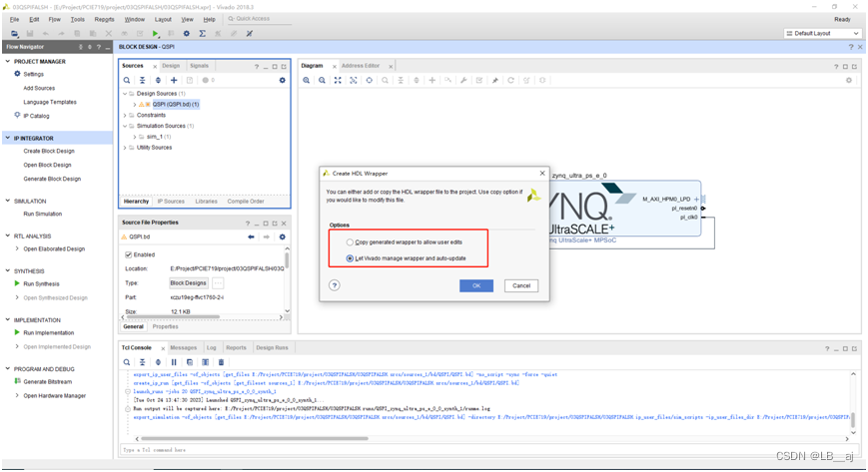Zoom in on the block diagram
This screenshot has width=868, height=472.
(x=306, y=80)
